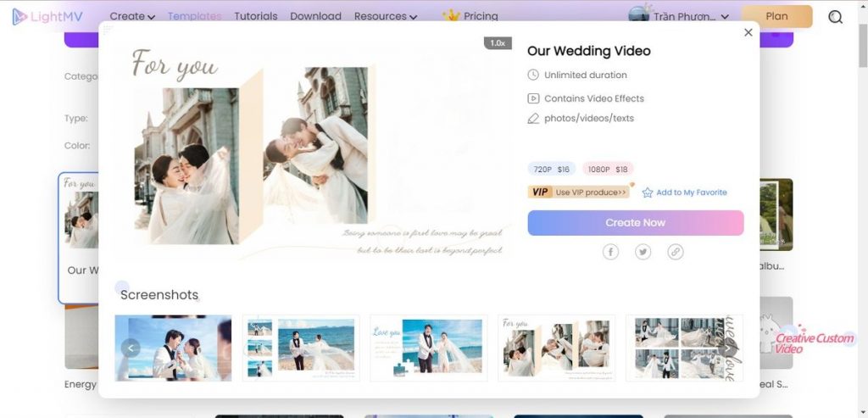Click the star Add to My Favorite icon
The height and width of the screenshot is (418, 868).
pos(647,192)
